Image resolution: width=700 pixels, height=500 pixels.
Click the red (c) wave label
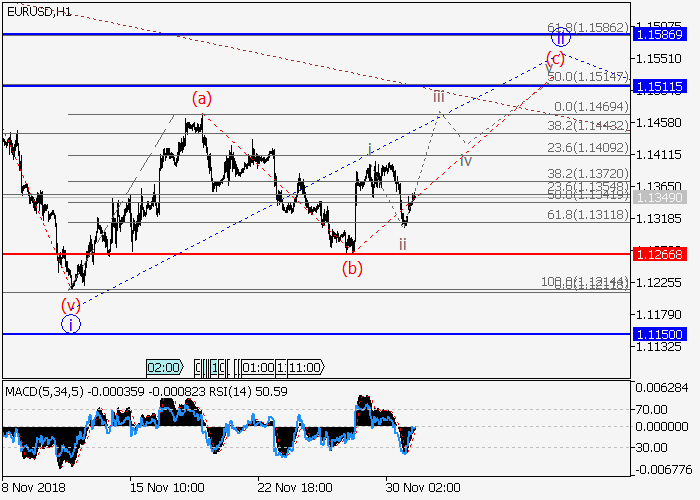(557, 57)
